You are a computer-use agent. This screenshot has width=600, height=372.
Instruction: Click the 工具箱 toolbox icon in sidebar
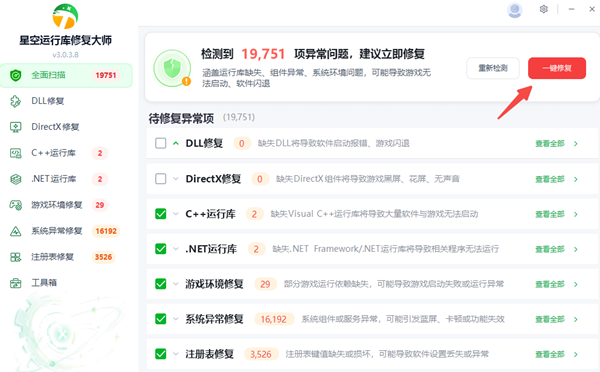[15, 283]
